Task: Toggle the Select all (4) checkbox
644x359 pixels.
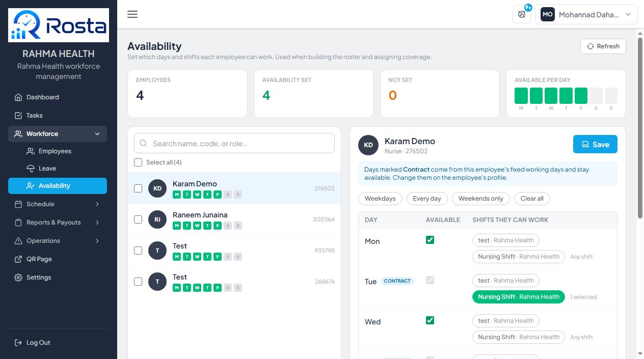Action: click(x=138, y=162)
